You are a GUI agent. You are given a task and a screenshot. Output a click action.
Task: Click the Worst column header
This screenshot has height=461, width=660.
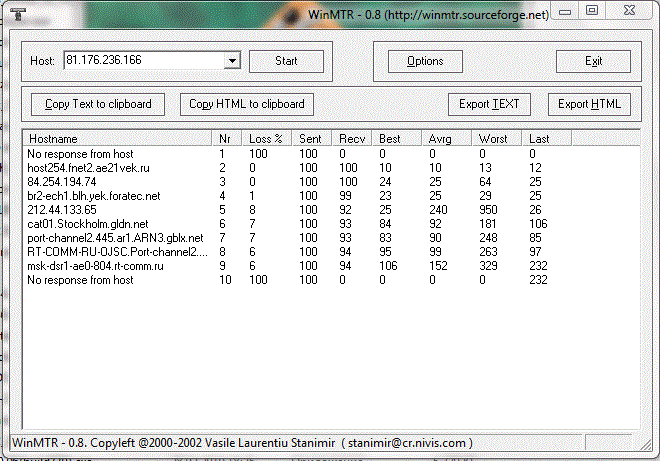[496, 139]
